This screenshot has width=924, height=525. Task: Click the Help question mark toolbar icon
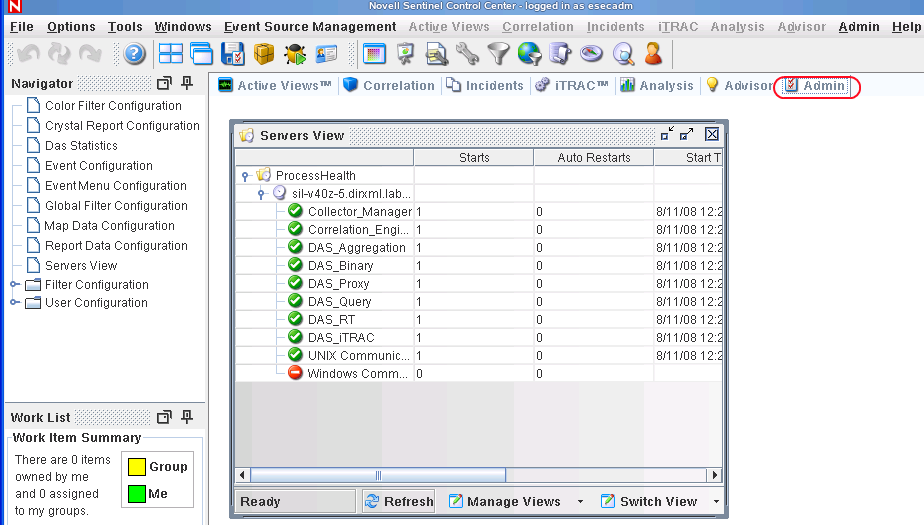click(134, 54)
